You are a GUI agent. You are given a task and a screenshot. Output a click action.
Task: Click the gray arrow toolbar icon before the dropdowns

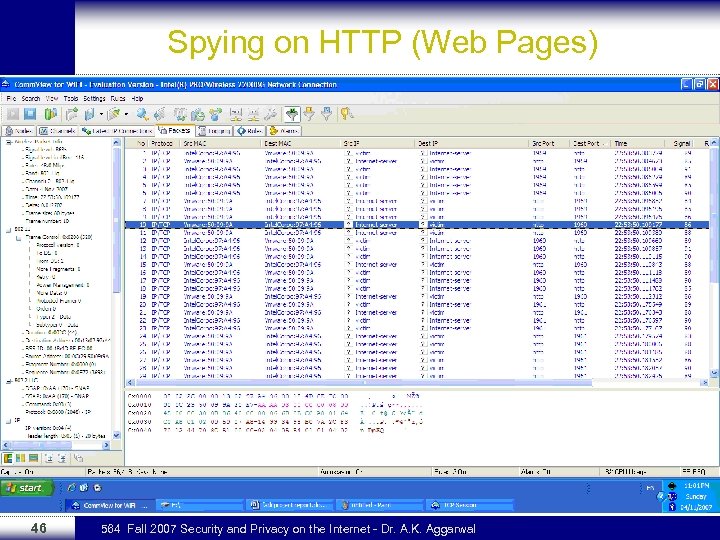(72, 114)
